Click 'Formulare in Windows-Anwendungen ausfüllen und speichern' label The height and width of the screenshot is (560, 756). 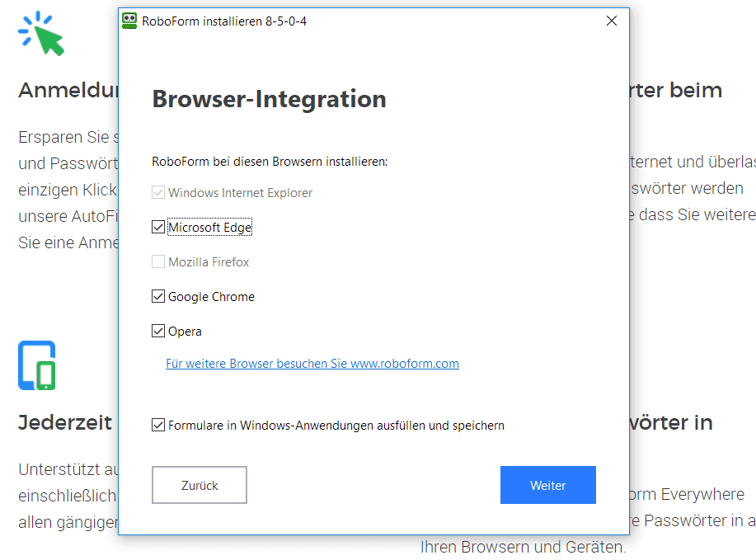[x=336, y=426]
